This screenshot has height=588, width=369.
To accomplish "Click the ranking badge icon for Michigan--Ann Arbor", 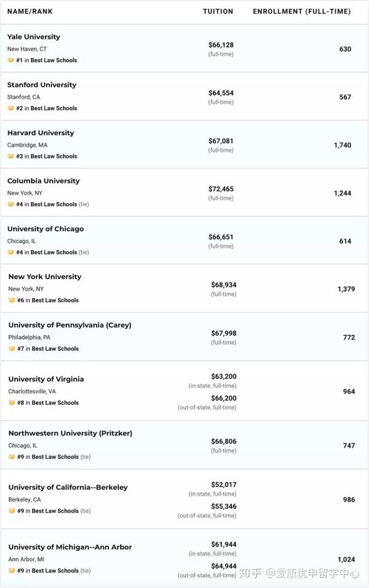I will pyautogui.click(x=12, y=571).
